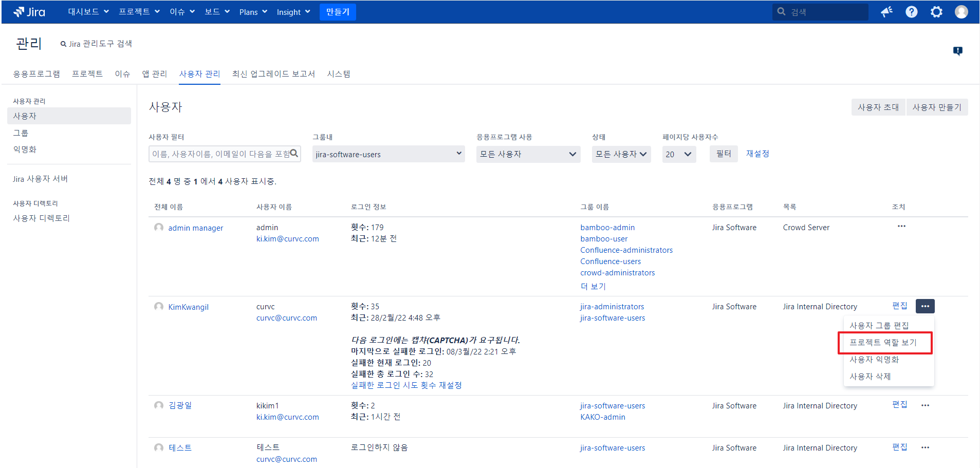This screenshot has width=980, height=468.
Task: Open the jira-administrators group link
Action: [x=612, y=307]
